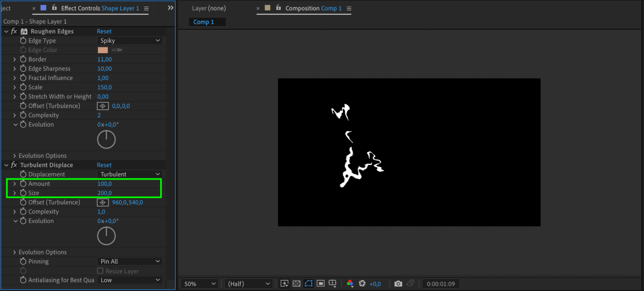Open the Edge Type dropdown
This screenshot has height=291, width=644.
(x=130, y=41)
